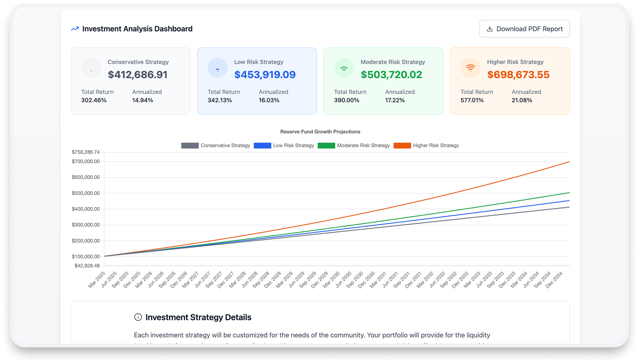The image size is (639, 364).
Task: Hide Conservative Strategy via legend label text
Action: point(225,145)
